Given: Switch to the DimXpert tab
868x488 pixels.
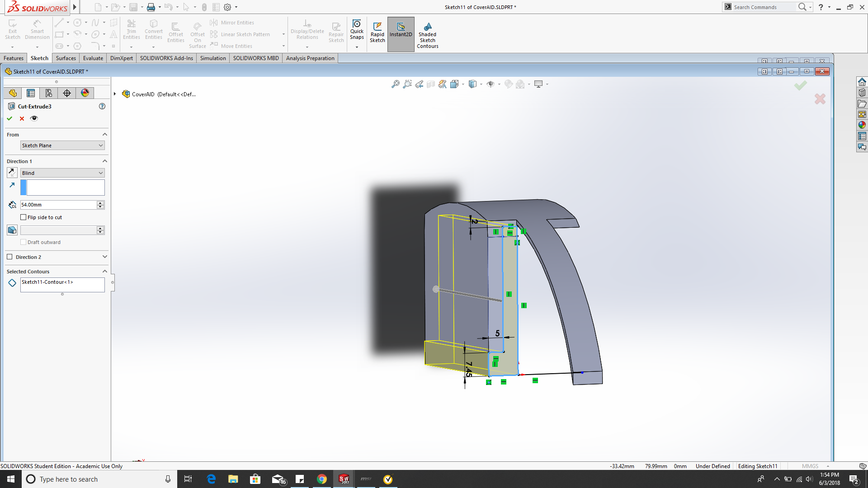Looking at the screenshot, I should [x=122, y=58].
